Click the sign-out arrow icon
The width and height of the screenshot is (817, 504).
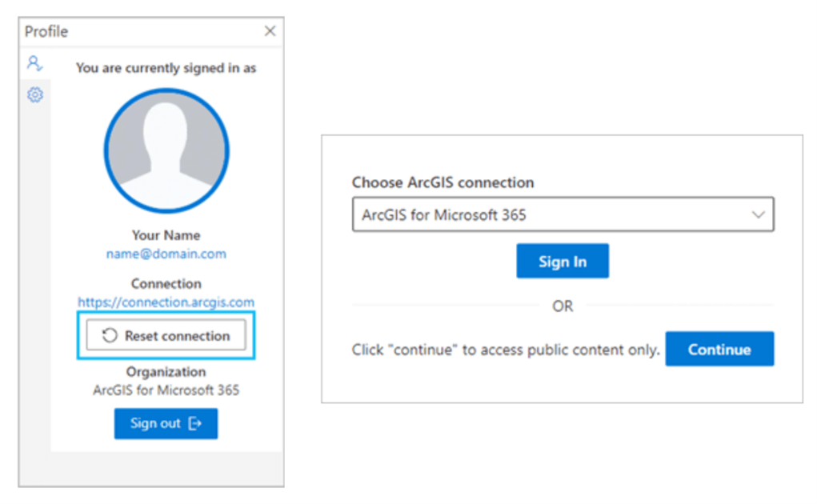(x=194, y=424)
